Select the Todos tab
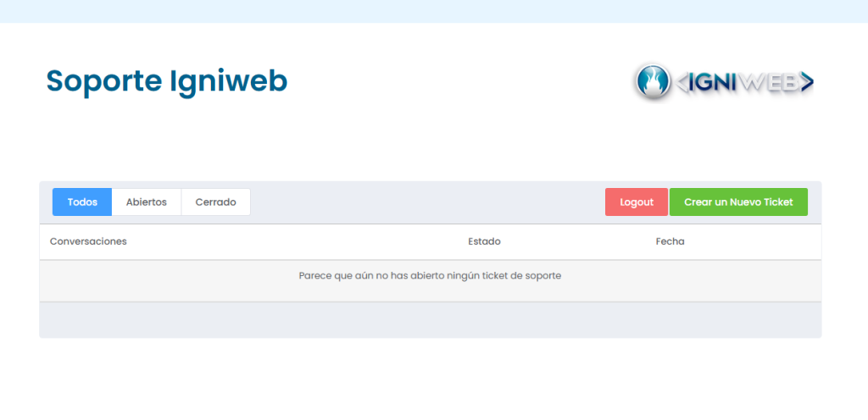Viewport: 868px width, 420px height. [x=82, y=202]
